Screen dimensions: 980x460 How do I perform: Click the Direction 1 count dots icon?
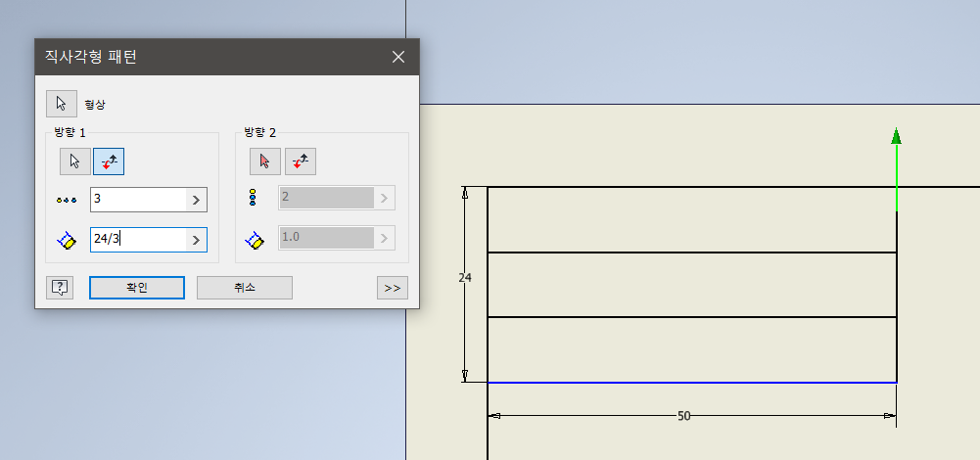coord(67,200)
